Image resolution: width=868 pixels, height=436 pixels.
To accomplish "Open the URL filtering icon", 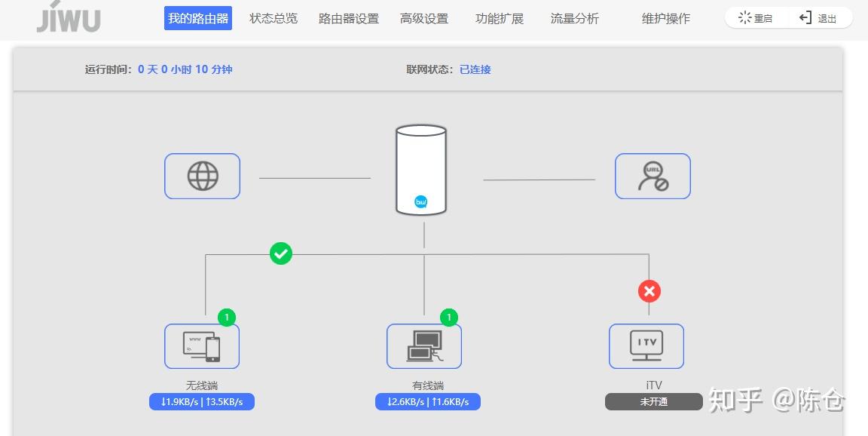I will click(x=652, y=176).
